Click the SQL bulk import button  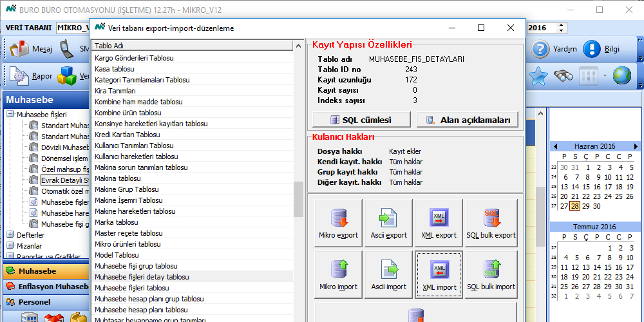tap(491, 274)
